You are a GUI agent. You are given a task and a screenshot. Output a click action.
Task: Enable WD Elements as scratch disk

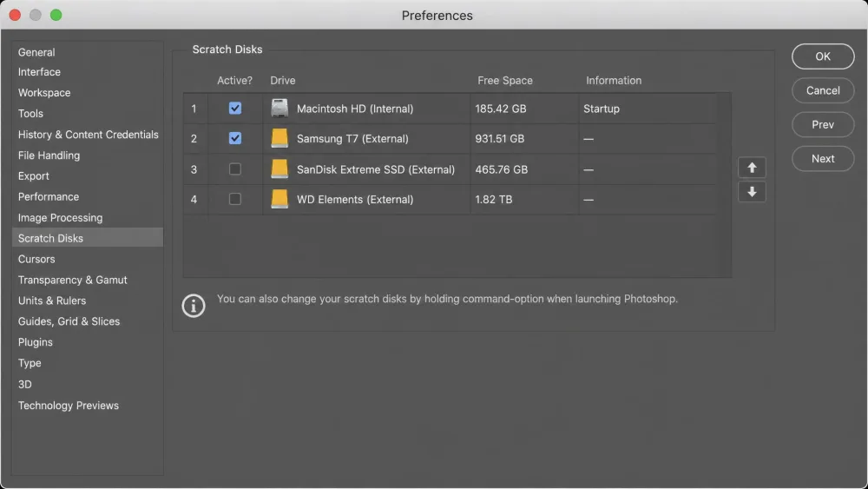click(x=235, y=199)
